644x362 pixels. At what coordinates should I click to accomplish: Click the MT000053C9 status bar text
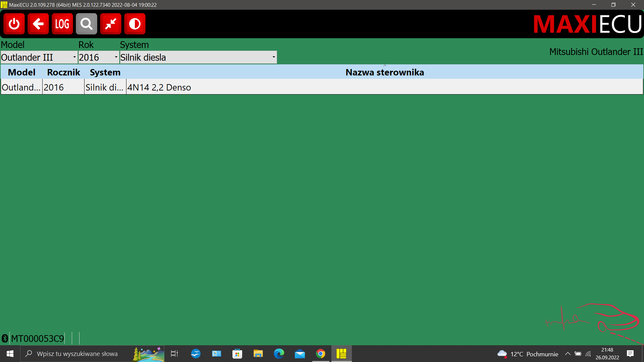click(x=37, y=339)
